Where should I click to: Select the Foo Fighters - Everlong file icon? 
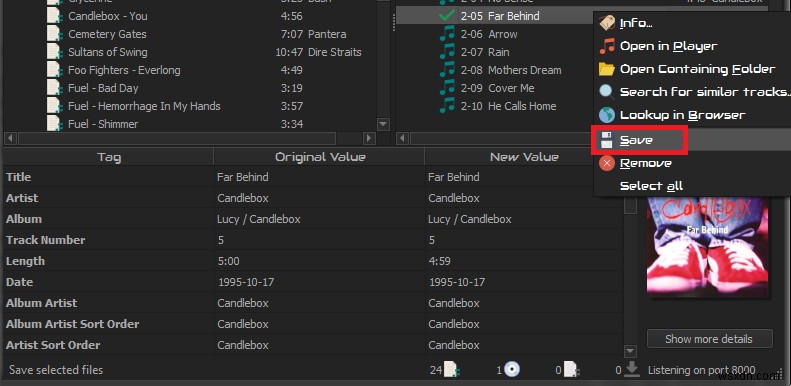coord(54,70)
